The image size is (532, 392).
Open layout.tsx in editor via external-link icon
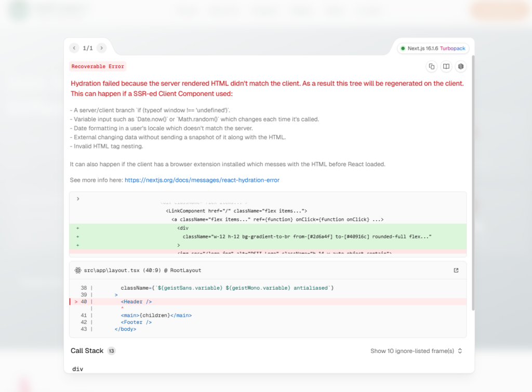(x=456, y=271)
